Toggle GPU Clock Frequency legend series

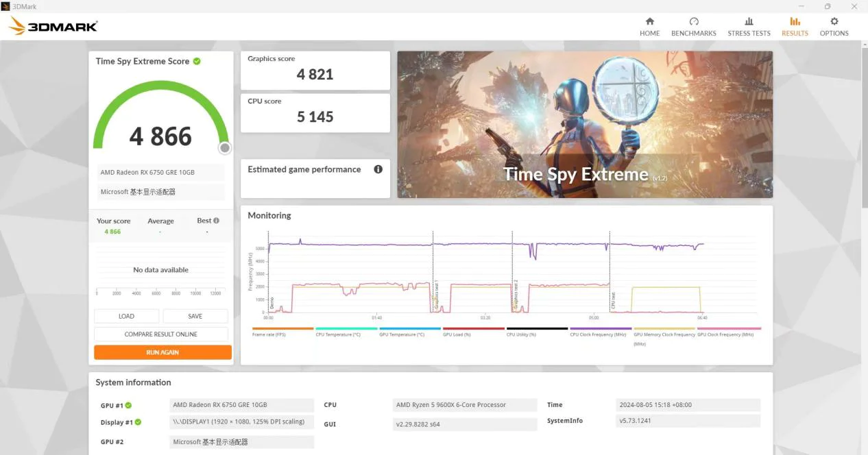(728, 332)
